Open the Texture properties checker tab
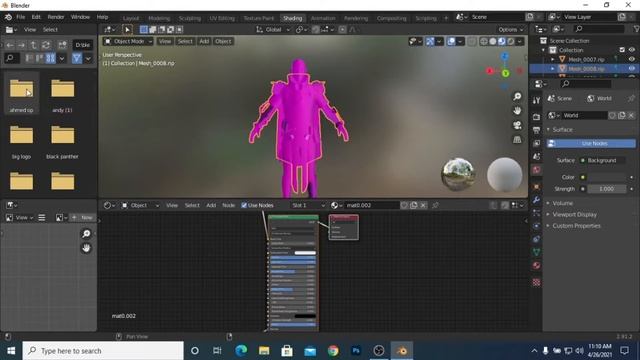Viewport: 640px width, 360px height. (x=536, y=282)
